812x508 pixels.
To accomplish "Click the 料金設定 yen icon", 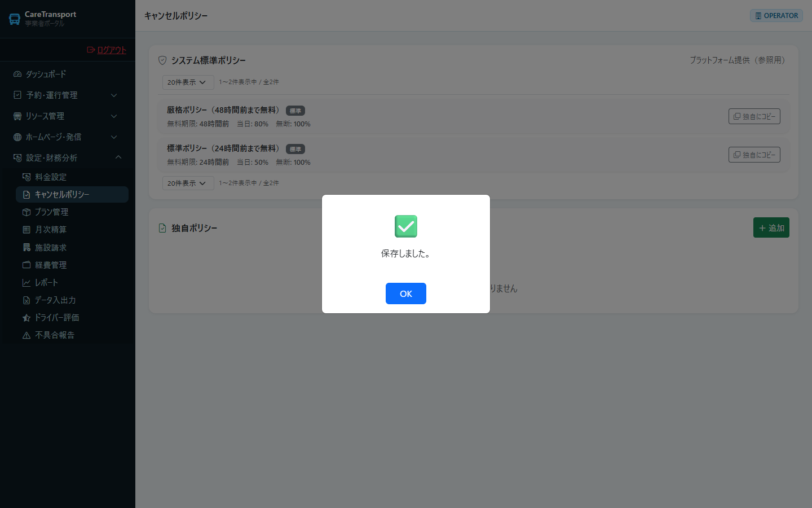I will point(27,177).
